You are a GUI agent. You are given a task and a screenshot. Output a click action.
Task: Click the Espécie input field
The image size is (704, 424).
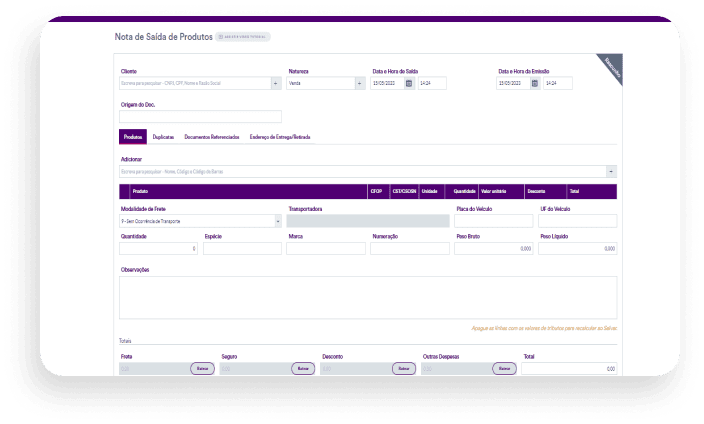click(x=242, y=248)
